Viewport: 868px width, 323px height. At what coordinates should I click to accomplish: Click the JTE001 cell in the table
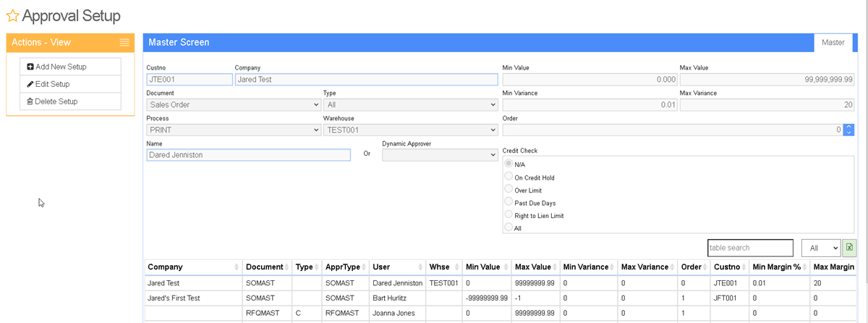point(729,283)
